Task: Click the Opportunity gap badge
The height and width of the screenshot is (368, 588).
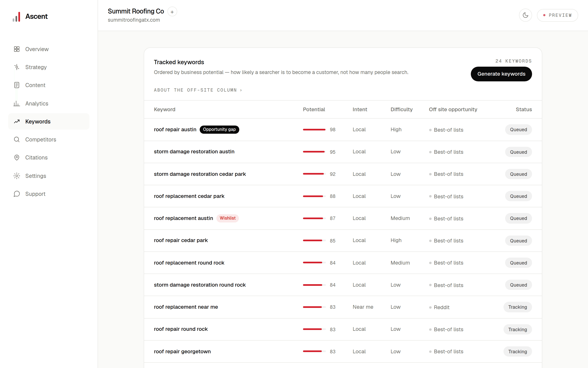Action: click(x=219, y=129)
